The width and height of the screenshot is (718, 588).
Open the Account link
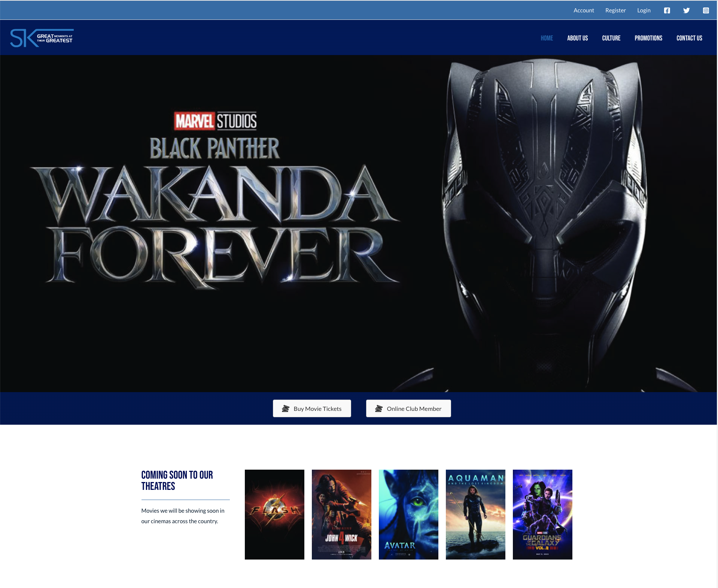tap(584, 10)
